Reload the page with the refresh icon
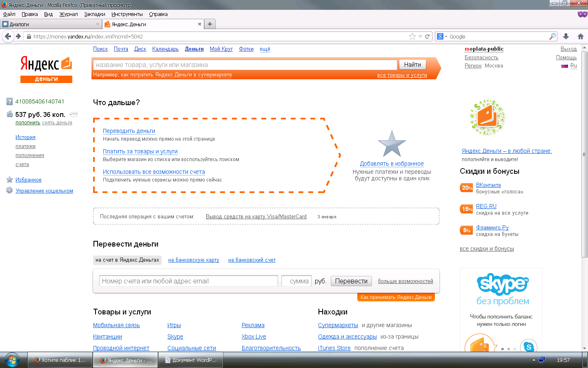588x368 pixels. [428, 36]
